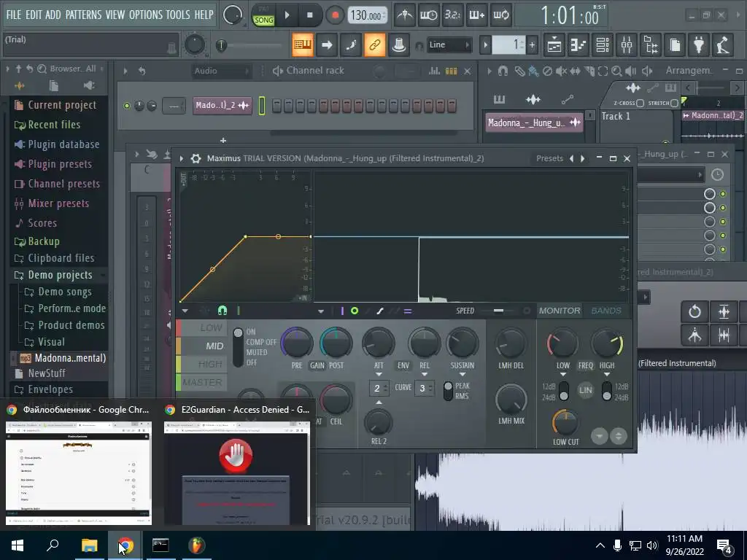Viewport: 747px width, 560px height.
Task: Open the FILE menu
Action: (x=13, y=15)
